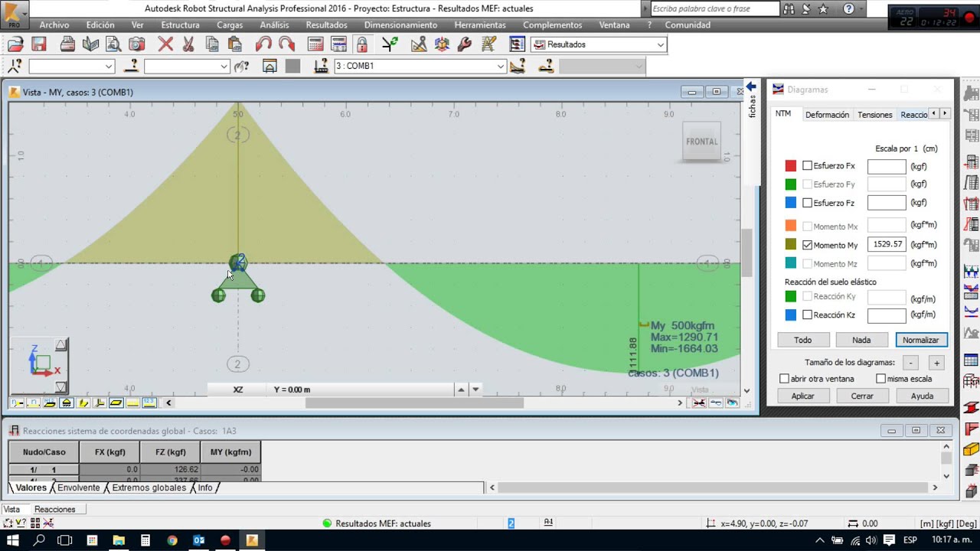Open Windows Start menu
Image resolution: width=980 pixels, height=551 pixels.
point(12,540)
